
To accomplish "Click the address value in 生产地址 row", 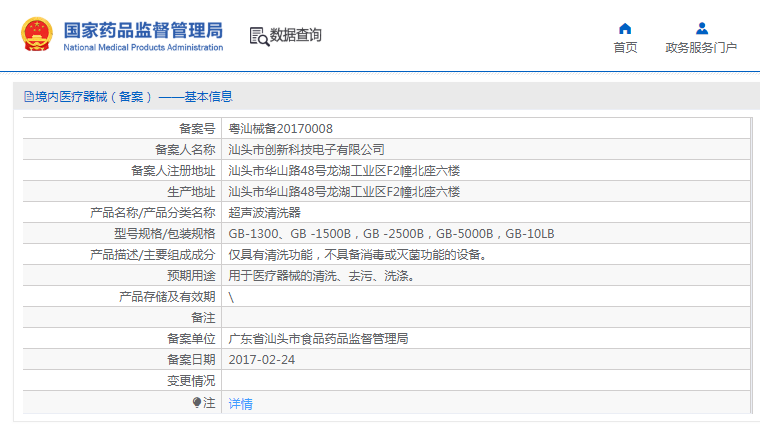I will [344, 192].
